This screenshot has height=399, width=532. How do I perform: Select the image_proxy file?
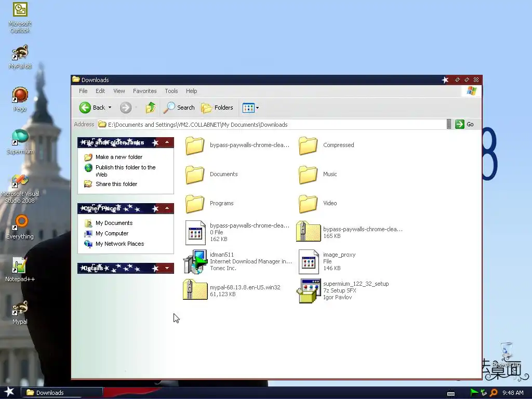327,261
